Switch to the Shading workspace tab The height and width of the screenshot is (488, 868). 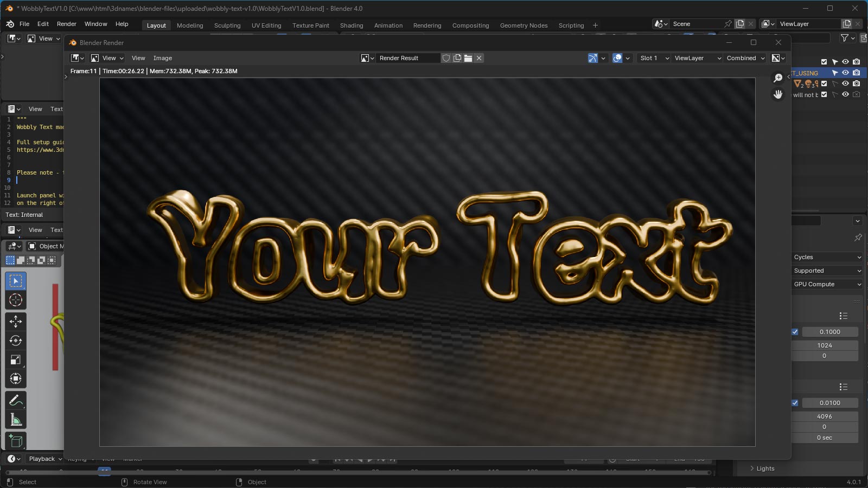[x=352, y=25]
